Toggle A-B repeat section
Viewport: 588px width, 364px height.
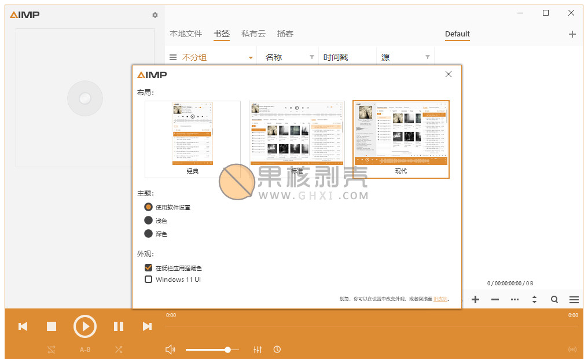click(84, 350)
